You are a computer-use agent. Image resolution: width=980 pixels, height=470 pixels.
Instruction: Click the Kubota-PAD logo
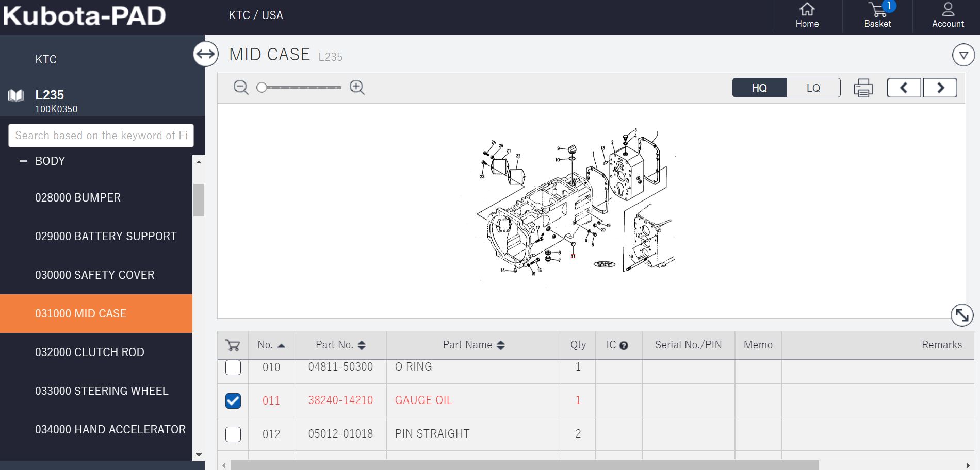tap(85, 15)
